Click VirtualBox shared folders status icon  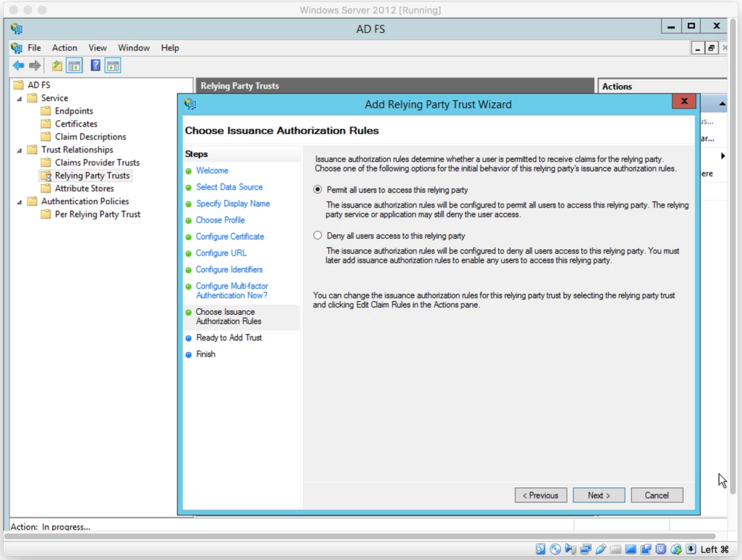pos(616,549)
